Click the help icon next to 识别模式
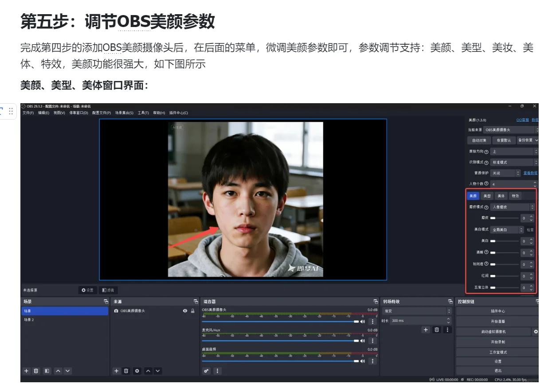Viewport: 548px width, 392px height. tap(486, 163)
